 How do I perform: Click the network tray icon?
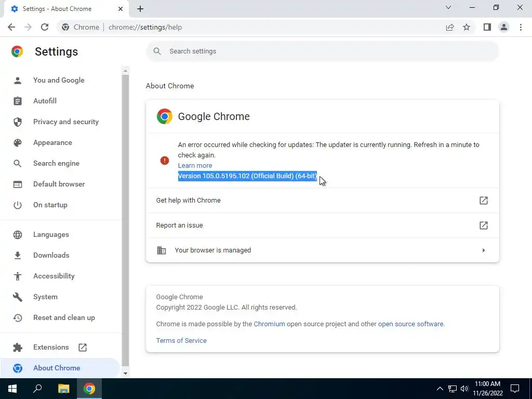tap(453, 389)
